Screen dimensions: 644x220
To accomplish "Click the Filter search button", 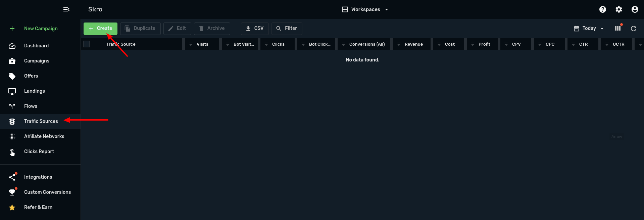I will tap(287, 29).
